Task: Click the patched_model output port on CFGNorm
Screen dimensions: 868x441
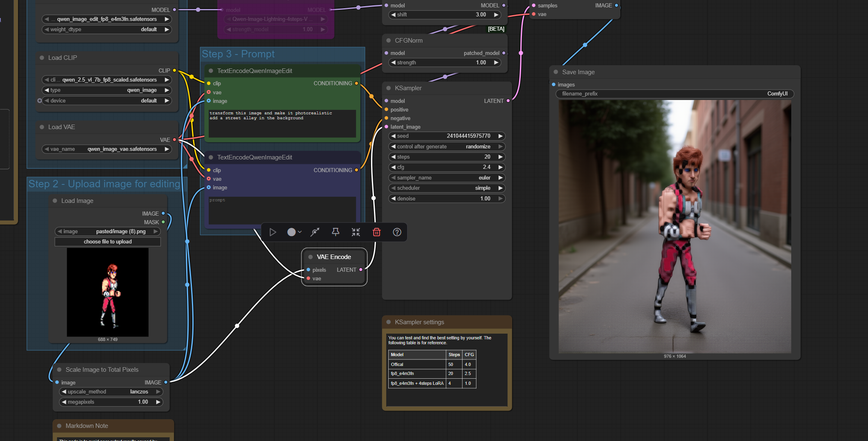Action: [504, 53]
